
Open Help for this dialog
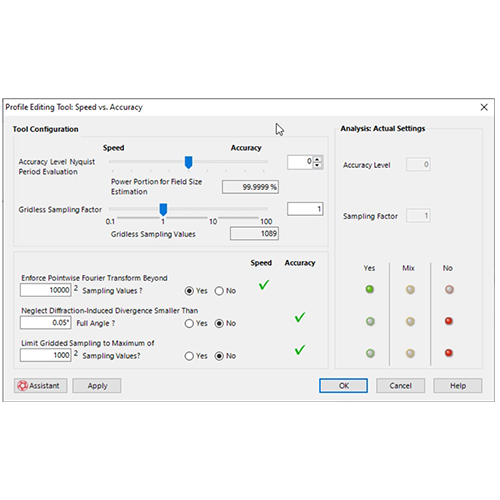click(x=458, y=386)
